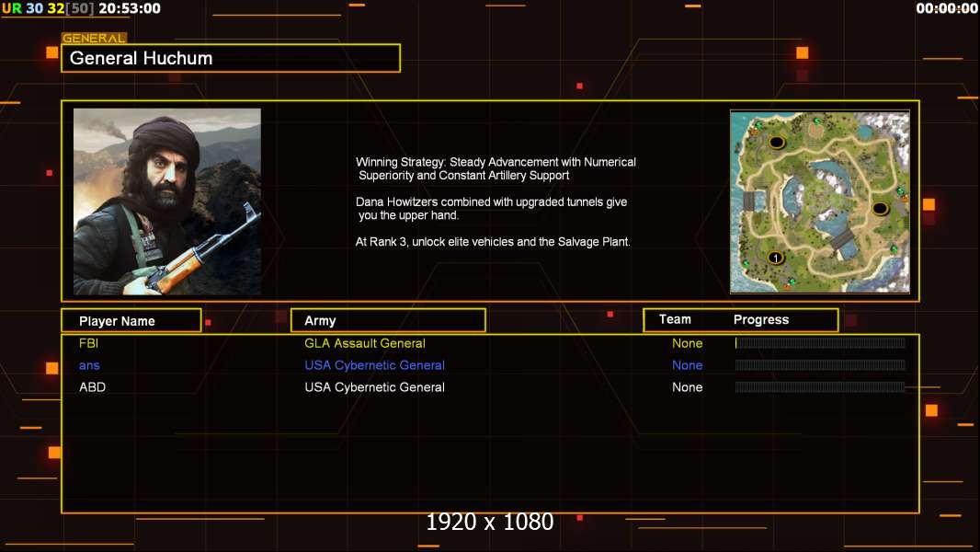
Task: Click the 20:53:00 clock readout
Action: 130,8
